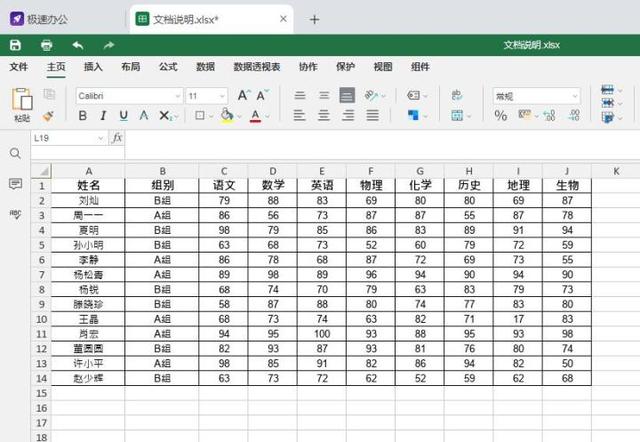
Task: Open the spell check icon in sidebar
Action: click(15, 214)
